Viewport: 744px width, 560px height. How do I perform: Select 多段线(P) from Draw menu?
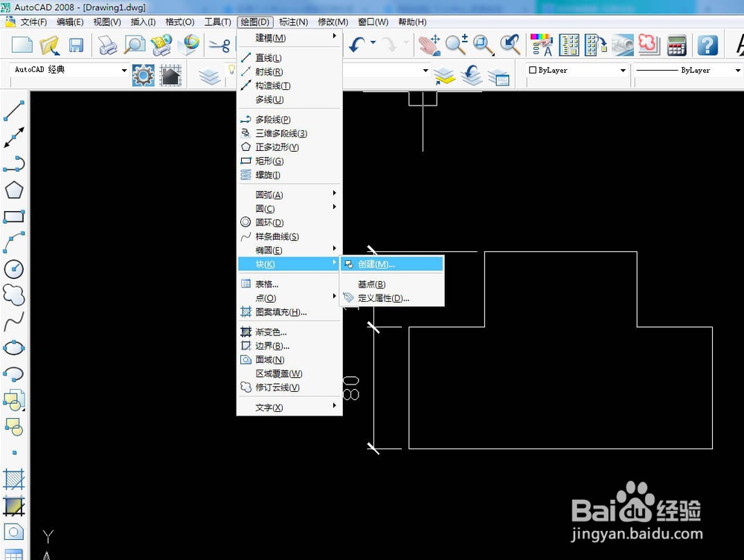pyautogui.click(x=289, y=120)
